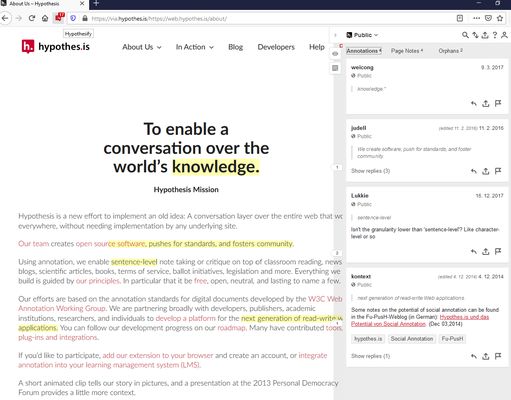Reply to kontext's annotation
511x400 pixels.
pyautogui.click(x=474, y=356)
